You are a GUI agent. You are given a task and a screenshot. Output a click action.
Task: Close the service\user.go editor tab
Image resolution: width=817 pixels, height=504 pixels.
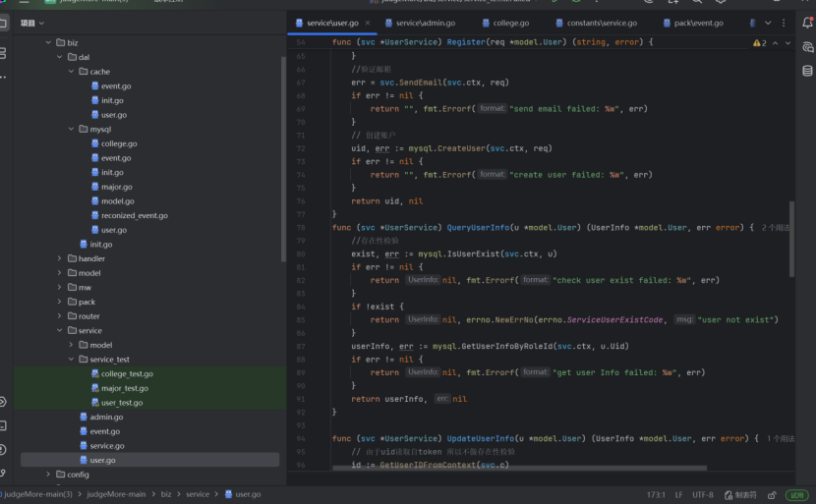point(368,23)
